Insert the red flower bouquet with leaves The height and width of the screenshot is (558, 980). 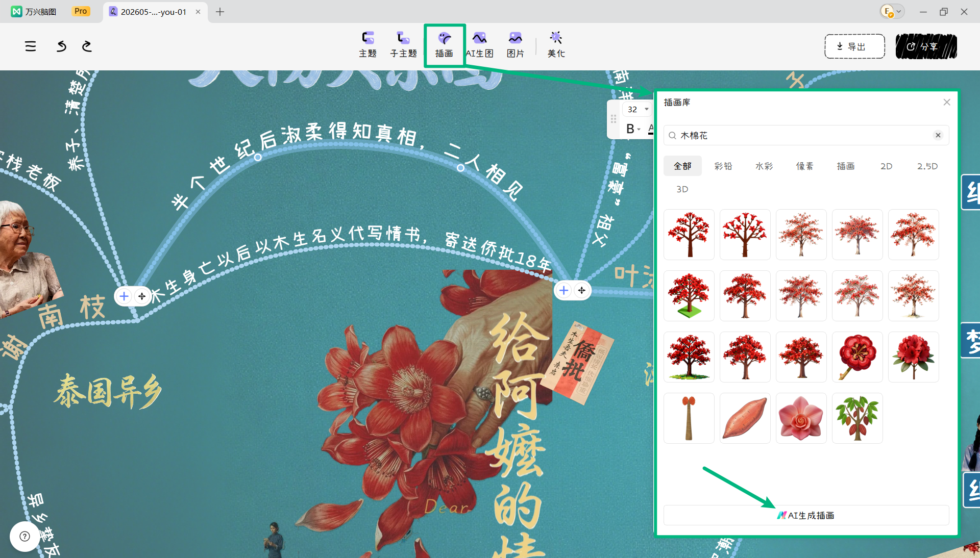pyautogui.click(x=914, y=357)
